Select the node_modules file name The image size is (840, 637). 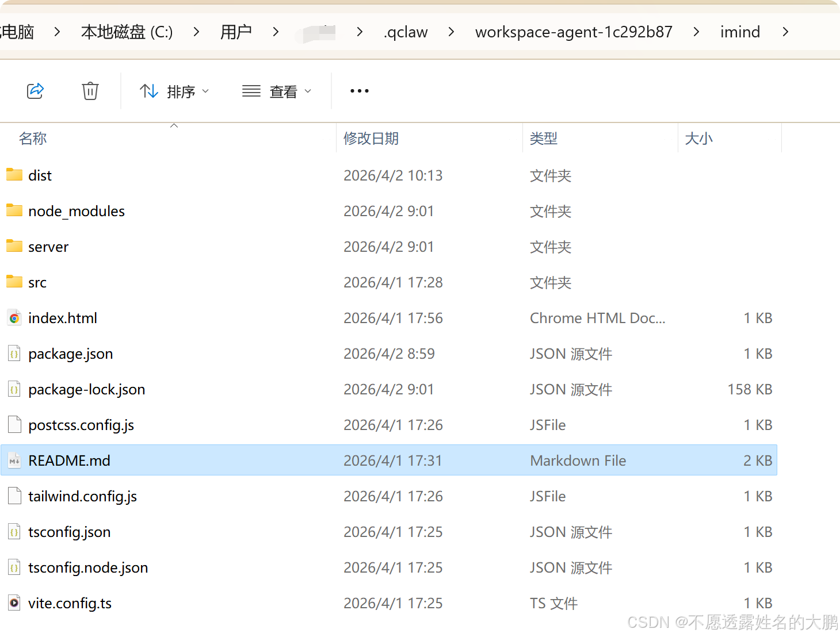click(77, 211)
